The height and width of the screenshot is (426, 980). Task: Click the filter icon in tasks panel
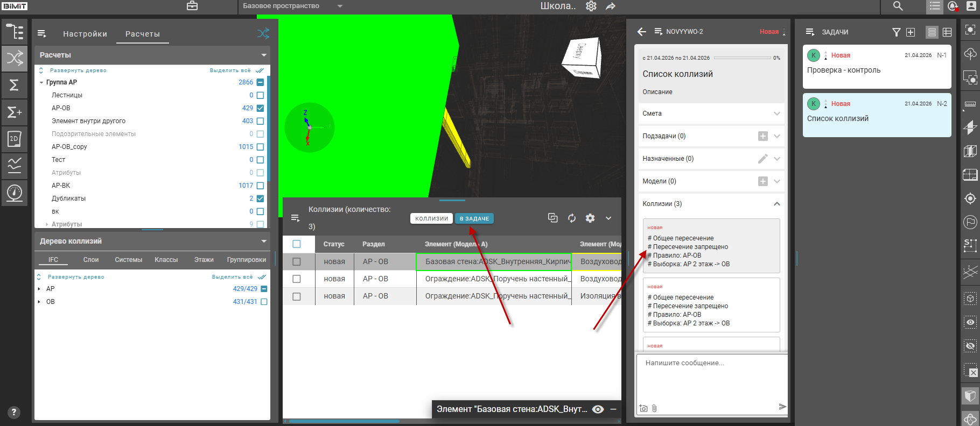coord(896,32)
